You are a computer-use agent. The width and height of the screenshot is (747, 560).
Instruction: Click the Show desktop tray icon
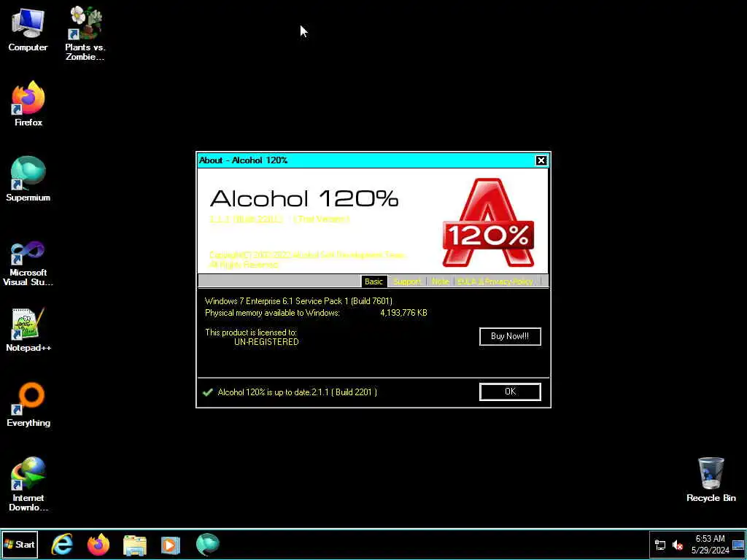point(738,545)
